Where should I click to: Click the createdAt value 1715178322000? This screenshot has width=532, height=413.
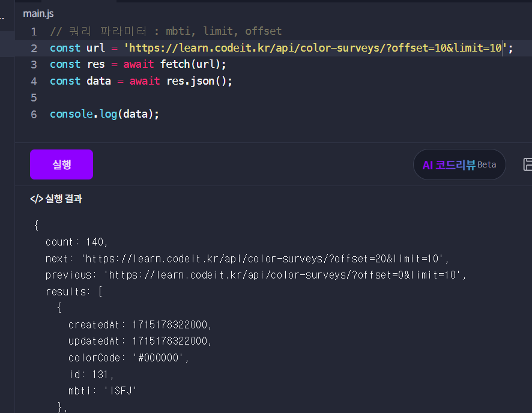pyautogui.click(x=170, y=325)
